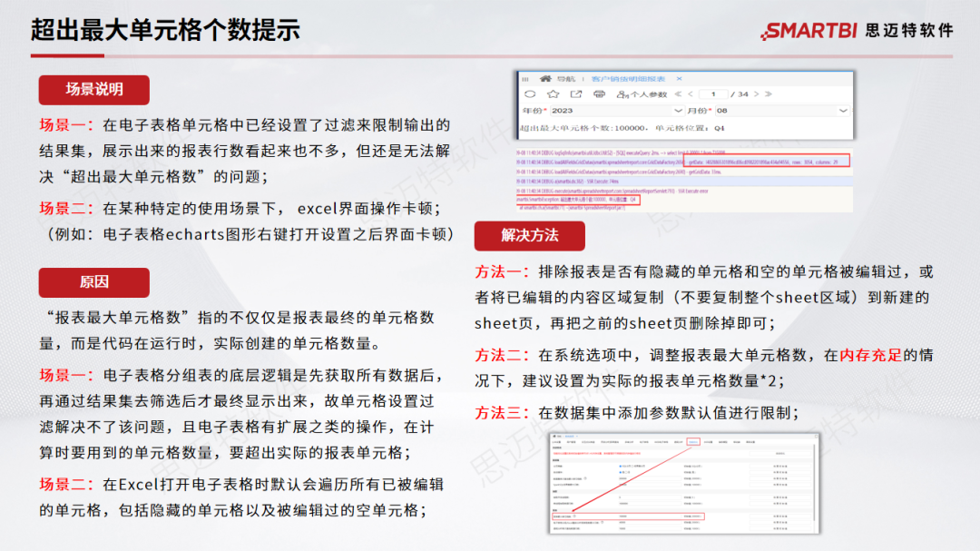Click the home icon beside 导航
The width and height of the screenshot is (980, 551).
(x=544, y=76)
